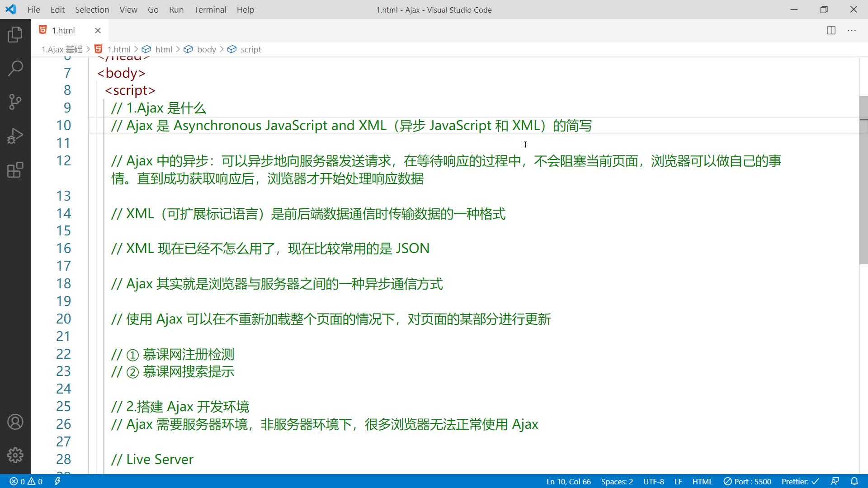Screen dimensions: 868x488
Task: Open the Source Control view
Action: (15, 102)
